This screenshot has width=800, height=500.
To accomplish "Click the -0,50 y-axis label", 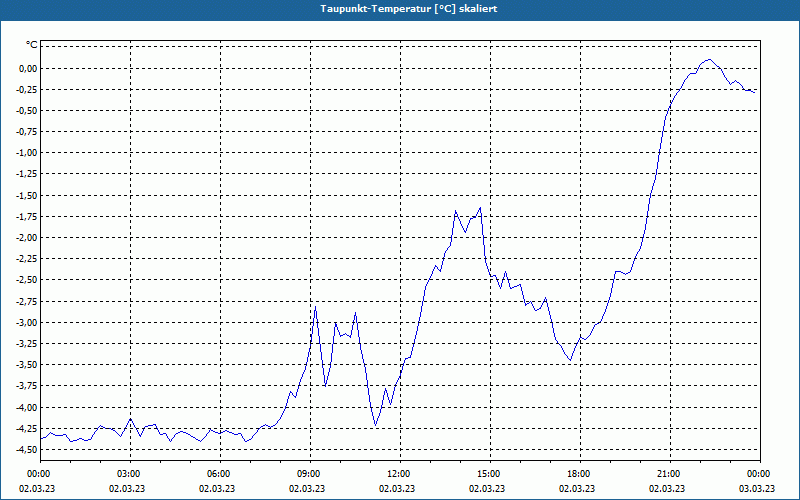I will coord(27,111).
